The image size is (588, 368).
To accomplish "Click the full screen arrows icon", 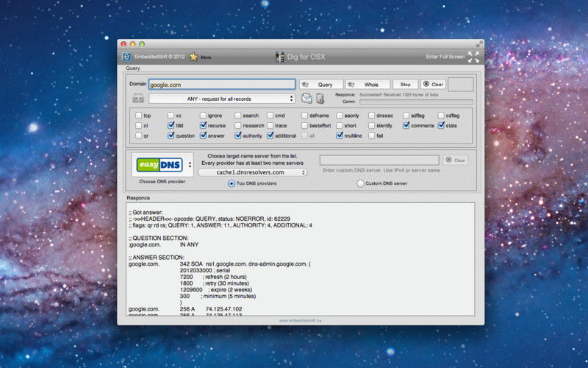I will (x=473, y=57).
